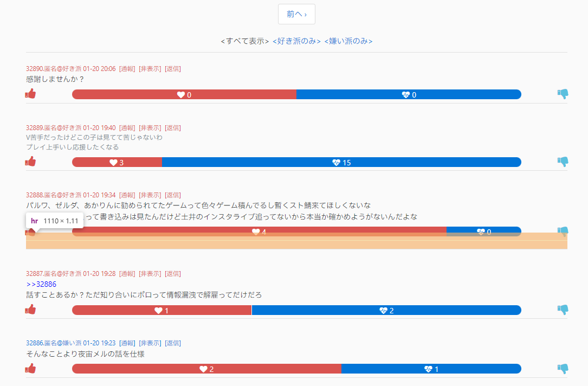Select the 嫌い派のみ filter
Image resolution: width=588 pixels, height=386 pixels.
coord(349,41)
